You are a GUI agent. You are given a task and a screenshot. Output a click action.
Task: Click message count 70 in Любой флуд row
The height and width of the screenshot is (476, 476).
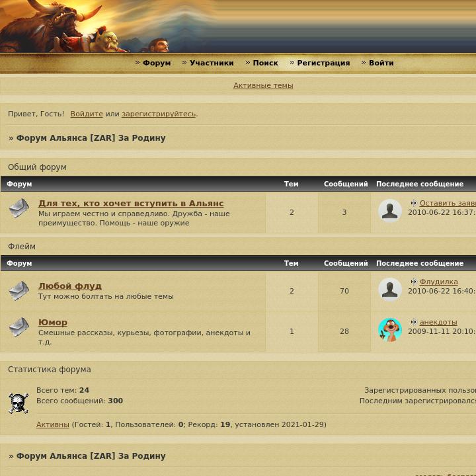click(x=344, y=291)
